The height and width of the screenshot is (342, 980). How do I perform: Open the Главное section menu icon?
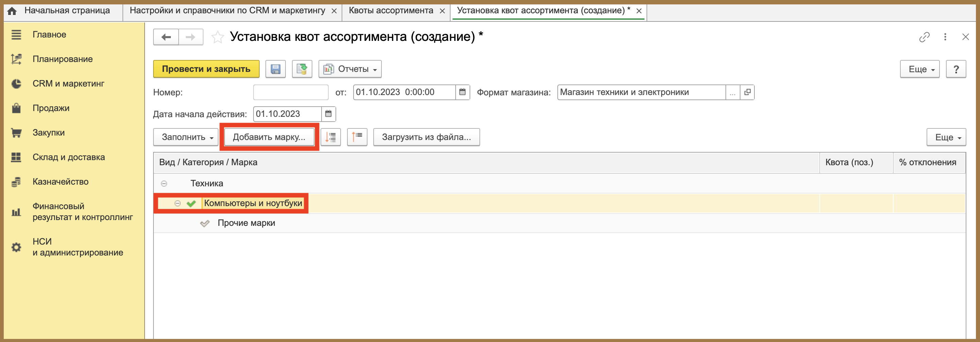(16, 35)
